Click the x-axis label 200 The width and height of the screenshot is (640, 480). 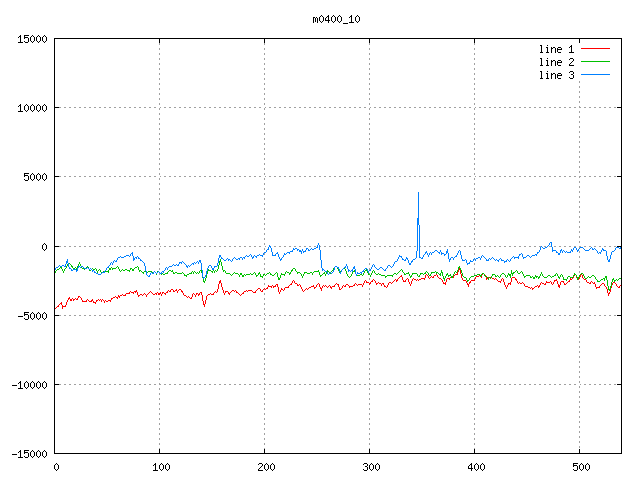click(266, 467)
